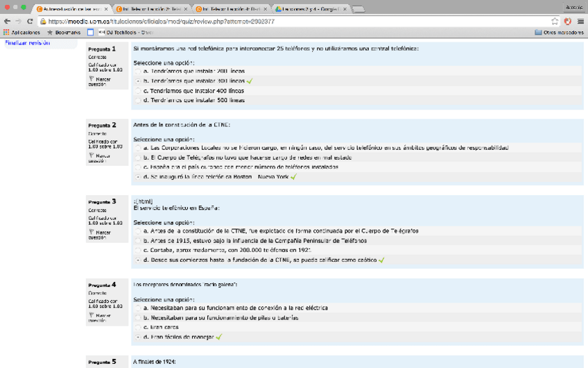Screen dimensions: 588x368
Task: Mark Pregunta 3 with the flag icon
Action: [x=92, y=233]
